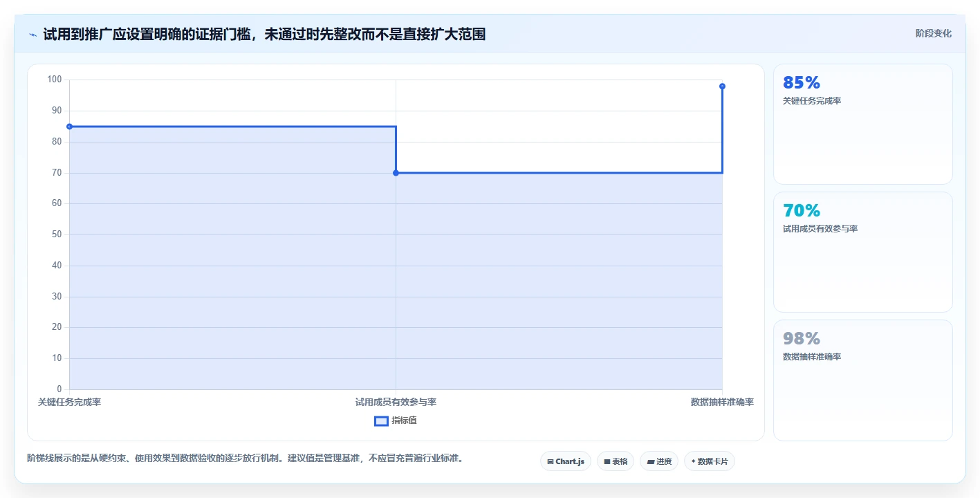Click the y-axis label 10
980x498 pixels.
(x=57, y=358)
